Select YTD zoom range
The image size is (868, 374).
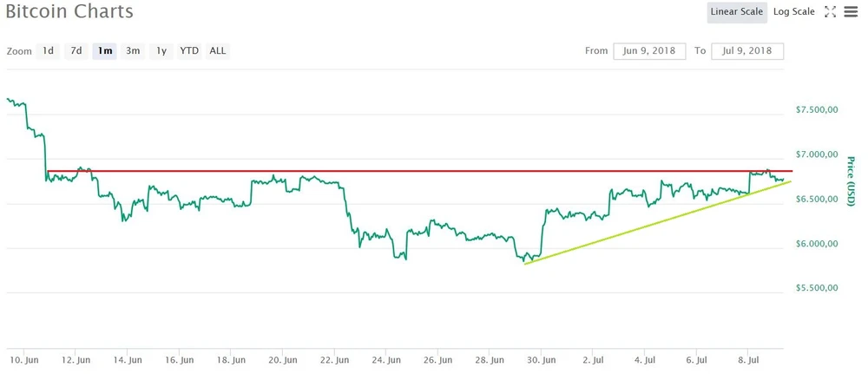189,51
